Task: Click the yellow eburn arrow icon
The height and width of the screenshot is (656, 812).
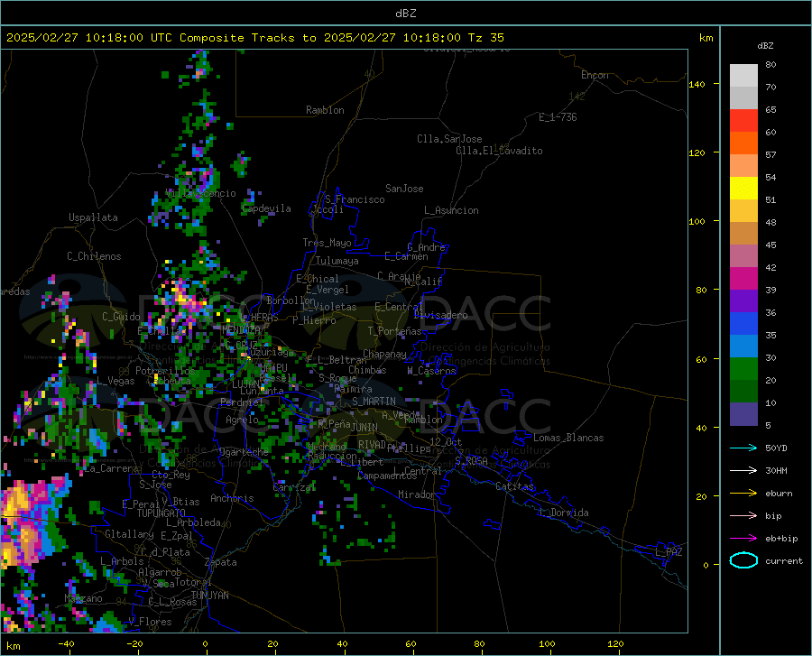Action: pyautogui.click(x=743, y=493)
